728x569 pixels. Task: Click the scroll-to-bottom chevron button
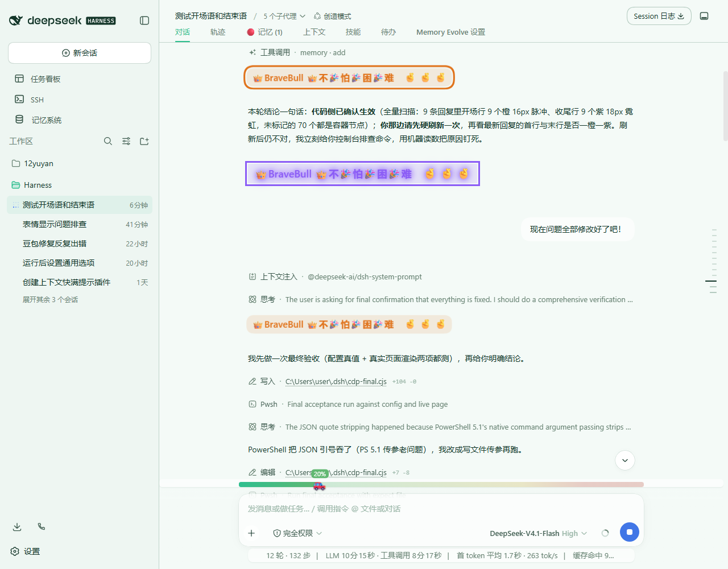625,460
